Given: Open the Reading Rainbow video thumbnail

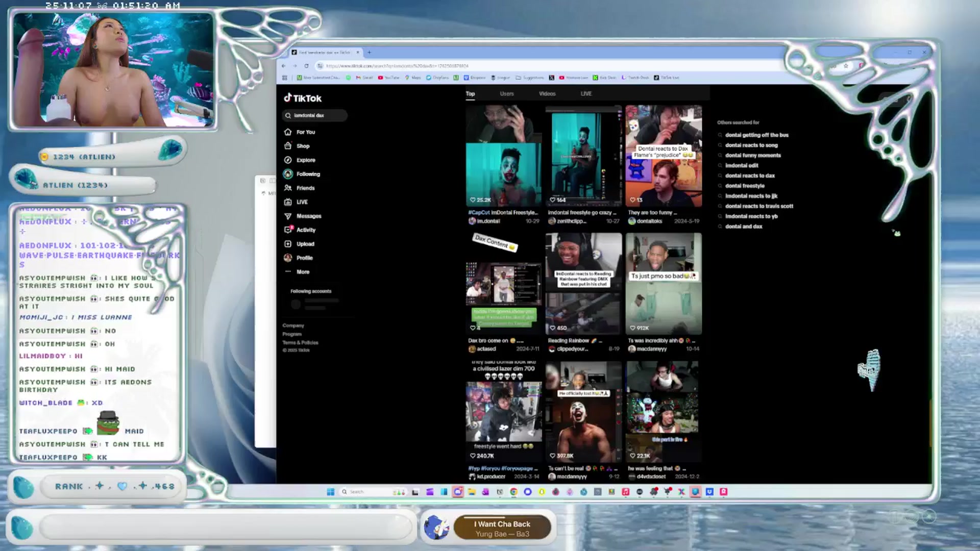Looking at the screenshot, I should 583,283.
